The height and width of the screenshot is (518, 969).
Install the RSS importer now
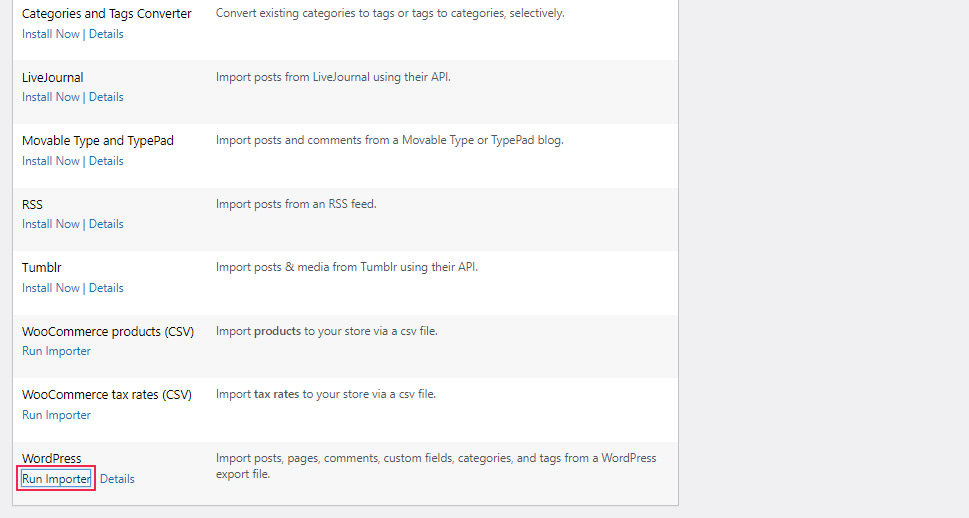51,224
